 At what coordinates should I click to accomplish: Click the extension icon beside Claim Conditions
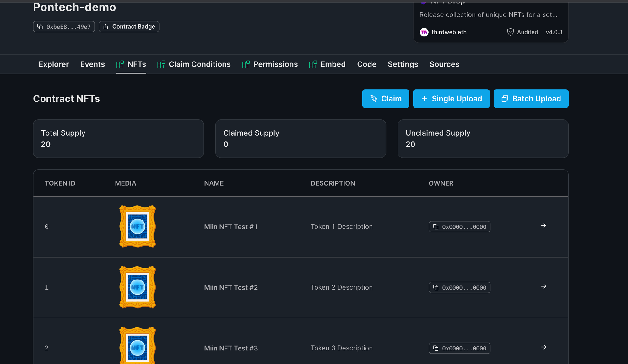tap(161, 64)
